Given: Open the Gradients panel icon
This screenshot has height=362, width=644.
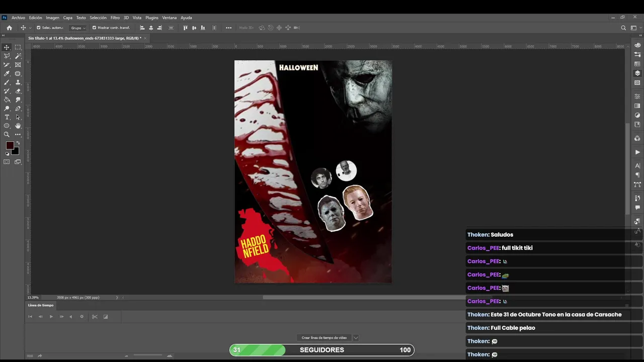Looking at the screenshot, I should click(637, 106).
